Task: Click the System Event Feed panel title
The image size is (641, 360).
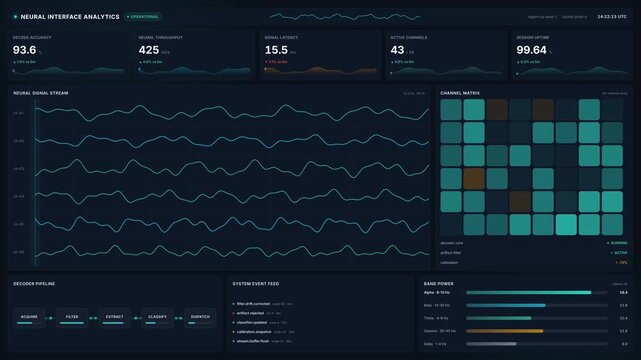Action: (256, 284)
